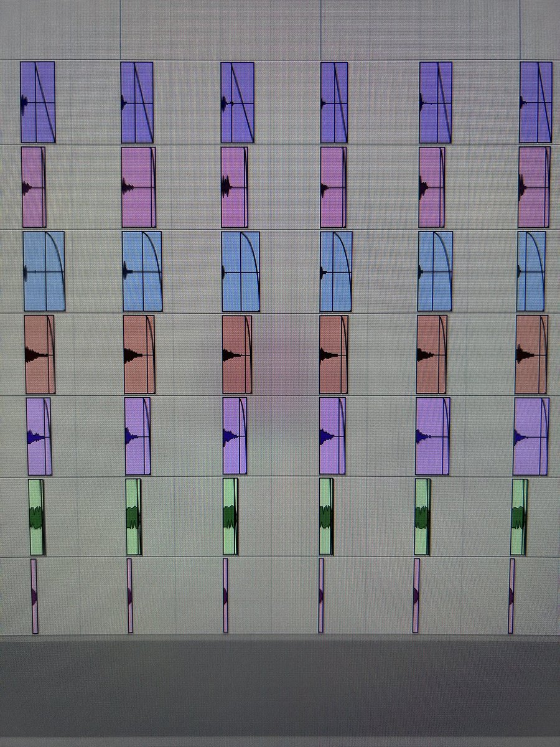Select sixth clip on salmon-colored track
The image size is (560, 747).
tap(532, 355)
